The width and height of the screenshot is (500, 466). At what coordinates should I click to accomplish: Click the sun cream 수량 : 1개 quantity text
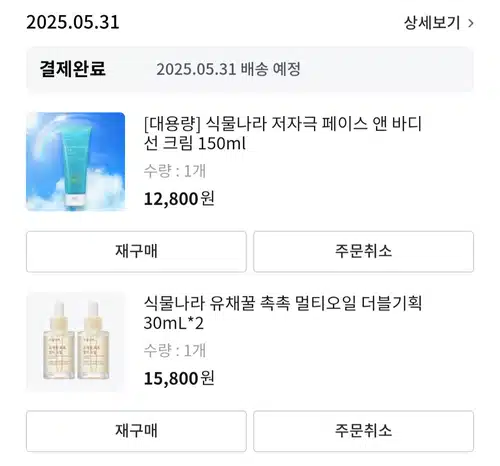pos(175,171)
